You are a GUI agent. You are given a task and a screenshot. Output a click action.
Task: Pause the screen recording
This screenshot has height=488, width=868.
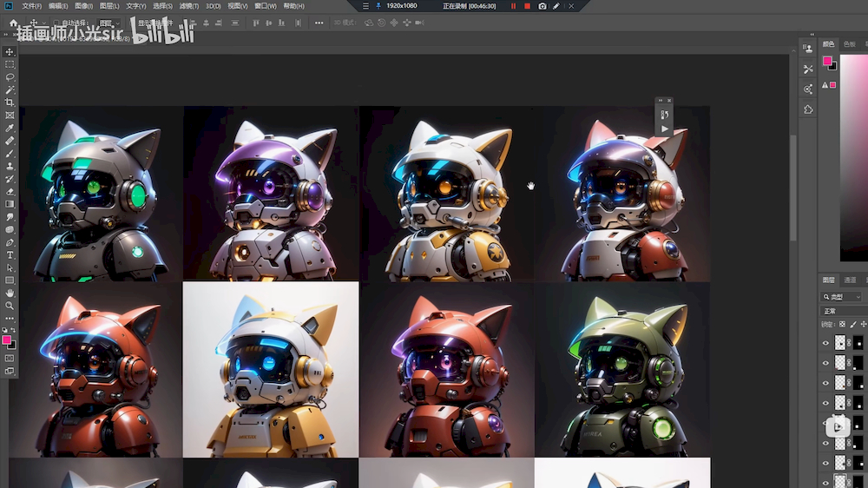point(513,6)
